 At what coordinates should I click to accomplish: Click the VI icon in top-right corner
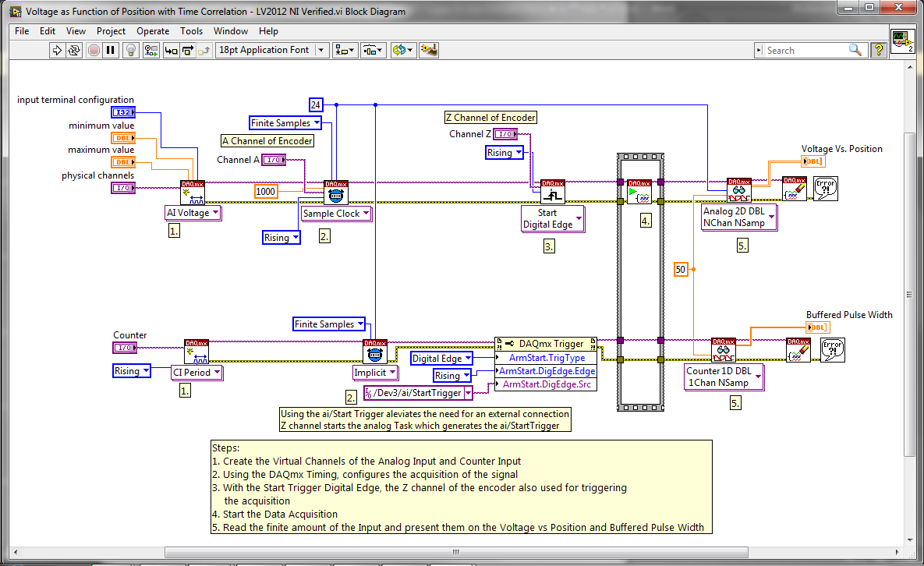902,42
